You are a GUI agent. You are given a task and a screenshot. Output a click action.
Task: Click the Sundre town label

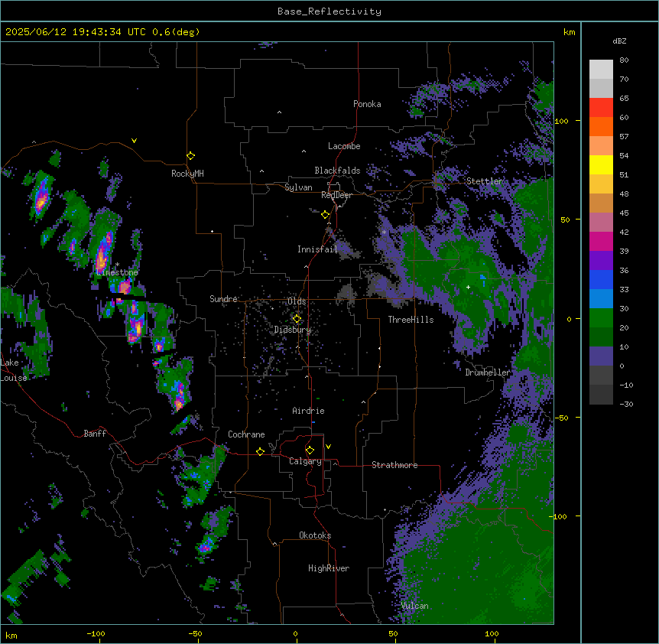[223, 299]
